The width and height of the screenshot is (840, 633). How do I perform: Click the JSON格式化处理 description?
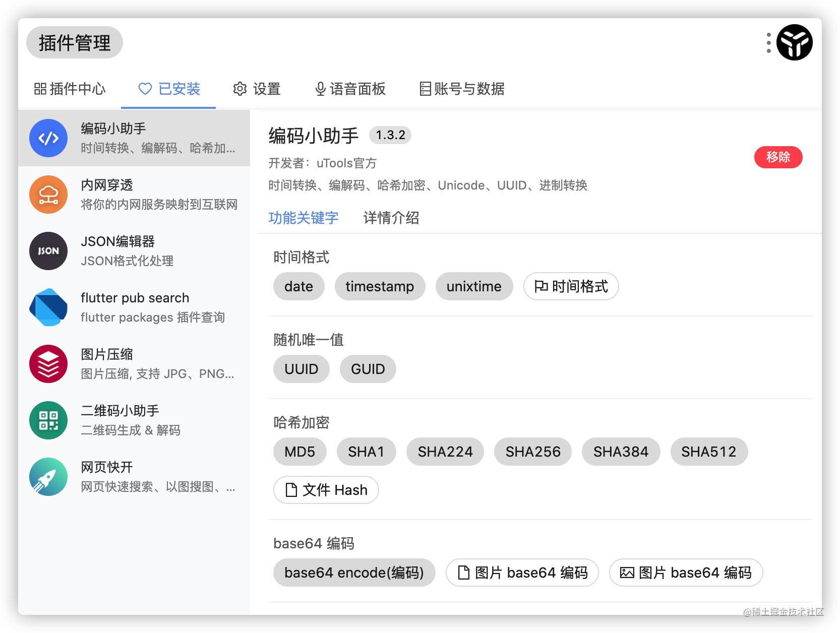pyautogui.click(x=127, y=261)
